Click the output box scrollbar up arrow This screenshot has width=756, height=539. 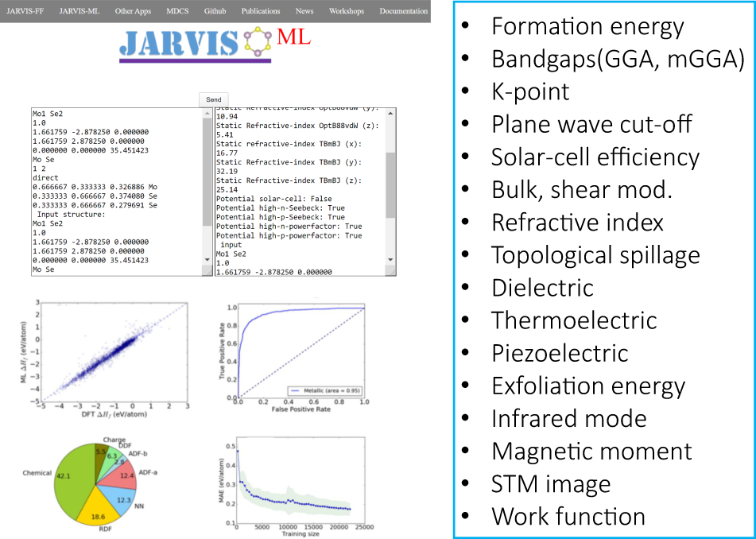point(390,114)
